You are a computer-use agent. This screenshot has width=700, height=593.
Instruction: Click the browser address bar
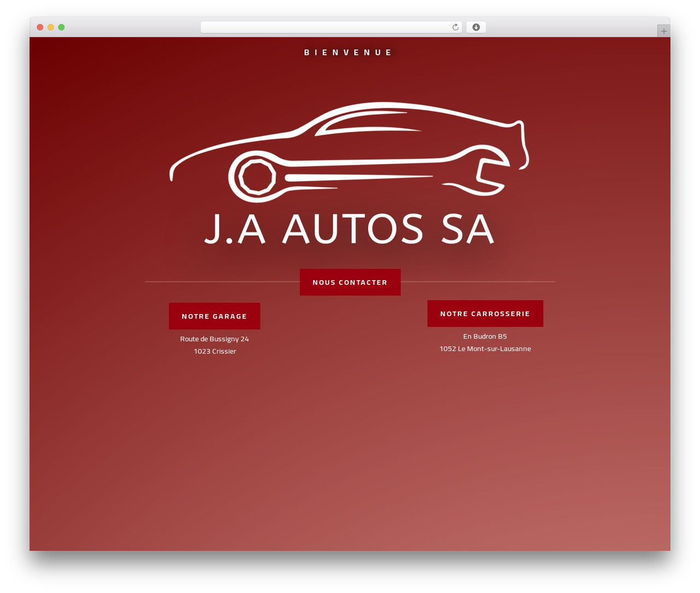pos(331,27)
